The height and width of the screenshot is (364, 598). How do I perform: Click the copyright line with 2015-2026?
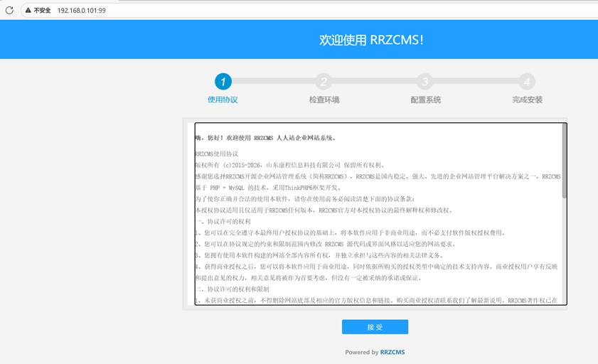pyautogui.click(x=291, y=165)
